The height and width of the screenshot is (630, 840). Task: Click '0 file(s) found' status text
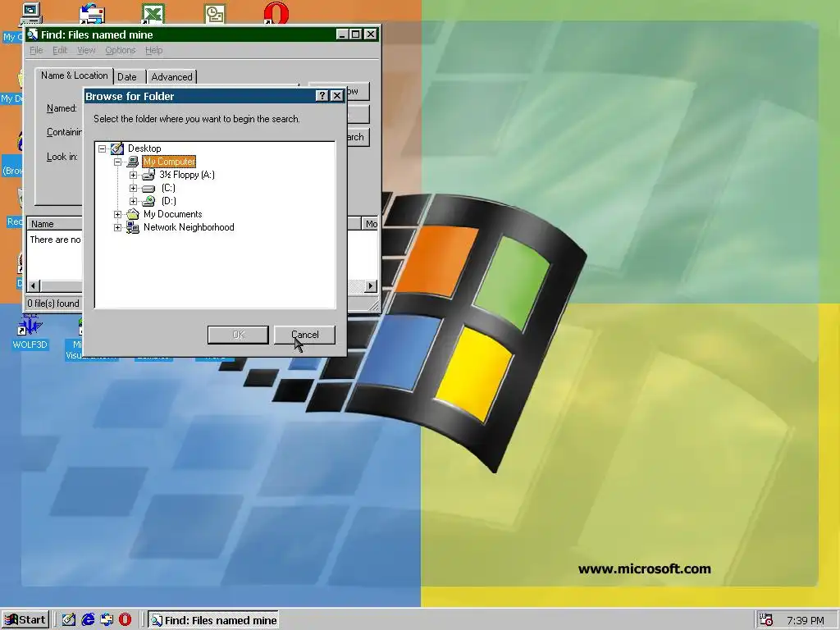click(x=53, y=304)
